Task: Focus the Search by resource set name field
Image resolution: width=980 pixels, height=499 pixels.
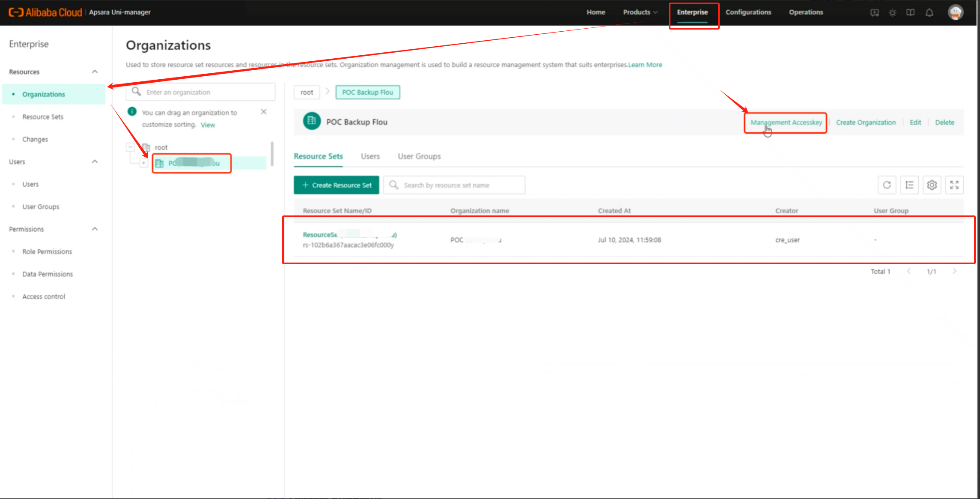Action: [x=454, y=185]
